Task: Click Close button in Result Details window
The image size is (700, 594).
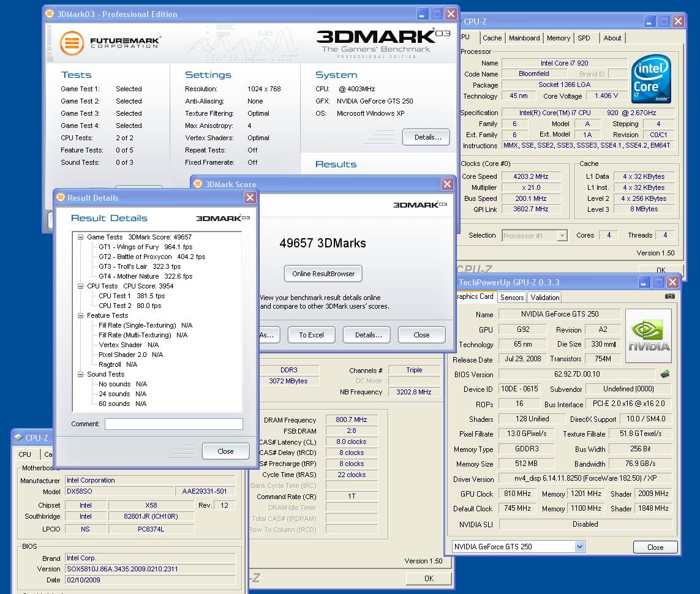Action: (225, 451)
